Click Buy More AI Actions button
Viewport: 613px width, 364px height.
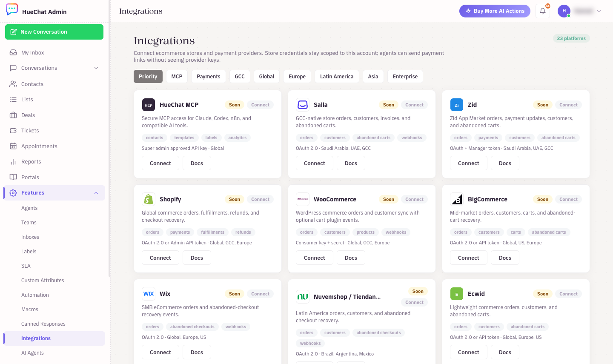pos(495,11)
